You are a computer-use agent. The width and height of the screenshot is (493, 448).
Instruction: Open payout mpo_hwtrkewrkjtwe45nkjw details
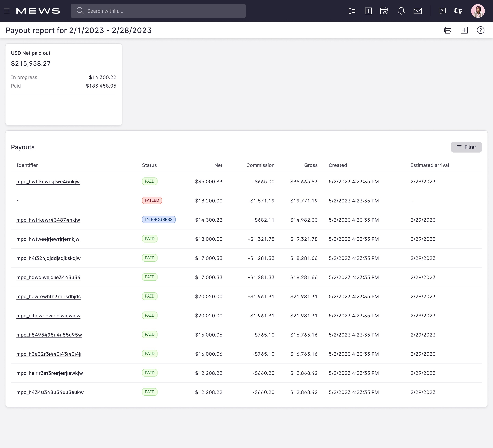(48, 181)
